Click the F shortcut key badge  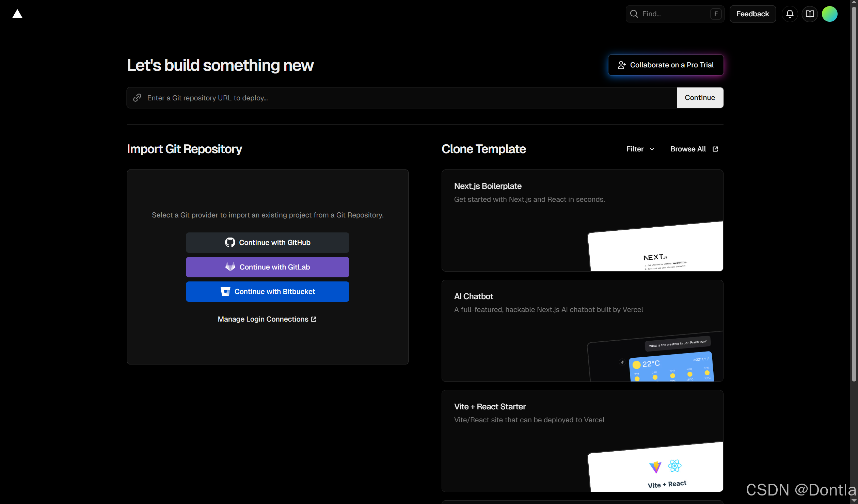click(x=716, y=14)
